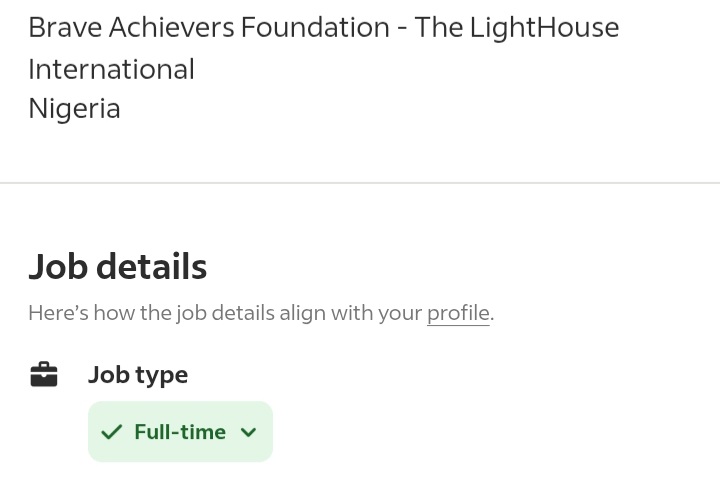Image resolution: width=720 pixels, height=502 pixels.
Task: Click the word 'Achievers' in the company name
Action: tap(171, 28)
